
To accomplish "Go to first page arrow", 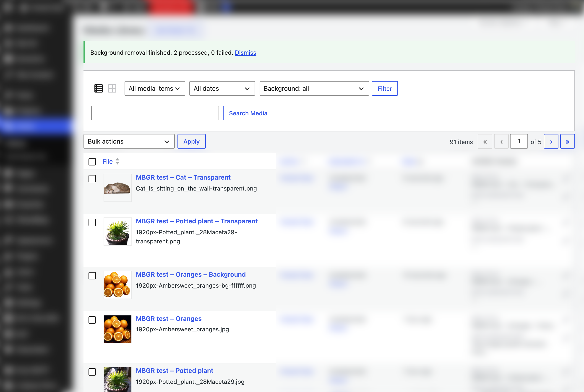I will (485, 142).
